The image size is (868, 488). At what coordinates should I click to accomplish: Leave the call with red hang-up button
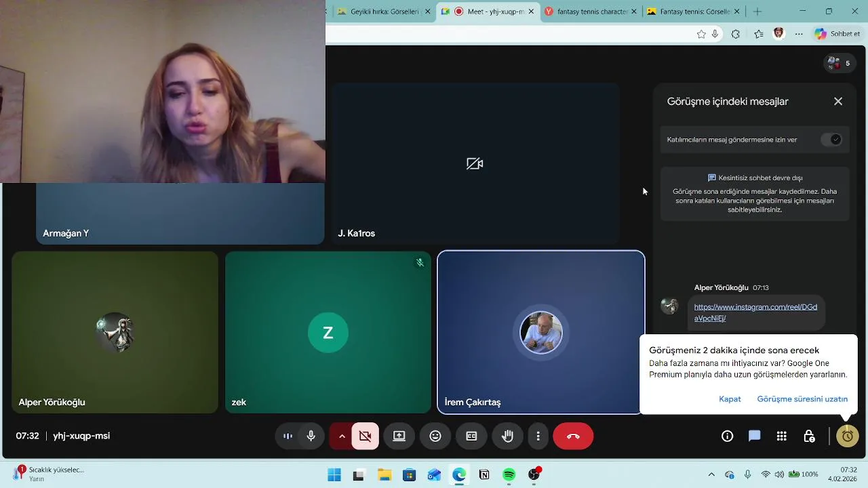(573, 436)
